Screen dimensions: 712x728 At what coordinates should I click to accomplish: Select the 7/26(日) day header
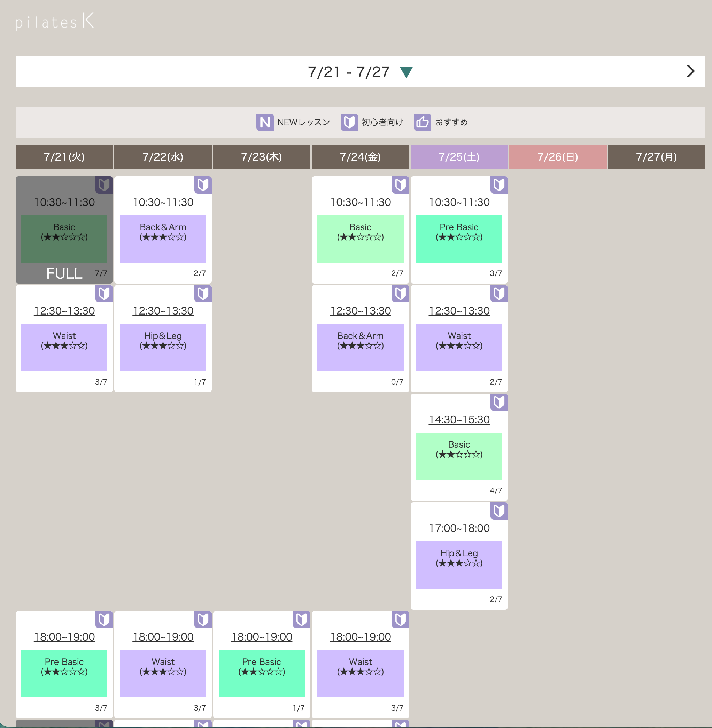pos(558,157)
